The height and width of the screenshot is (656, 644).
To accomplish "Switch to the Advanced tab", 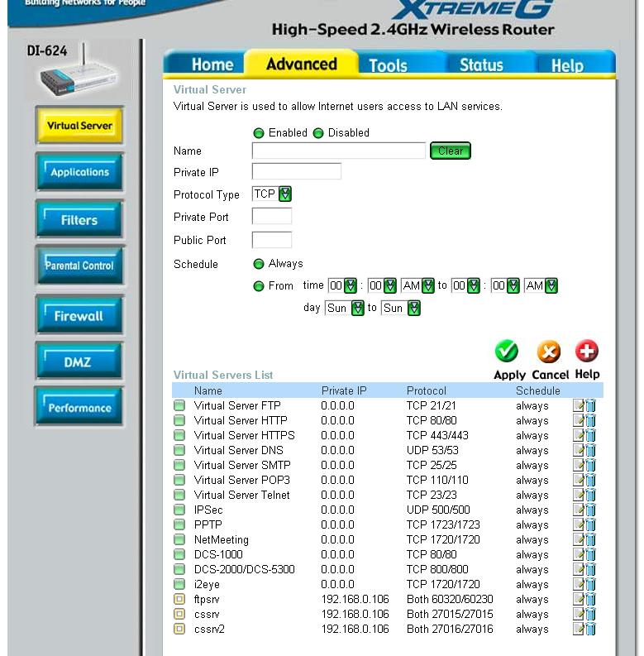I will tap(302, 64).
